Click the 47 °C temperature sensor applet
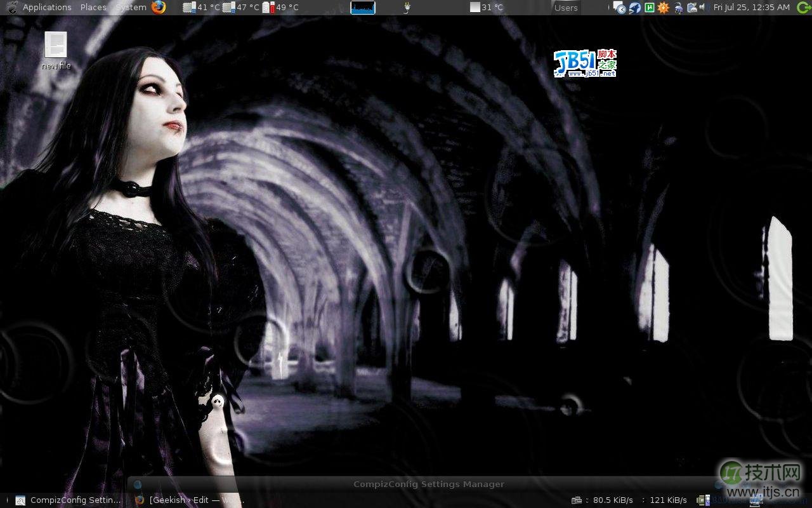Screen dimensions: 812x508 (240, 8)
